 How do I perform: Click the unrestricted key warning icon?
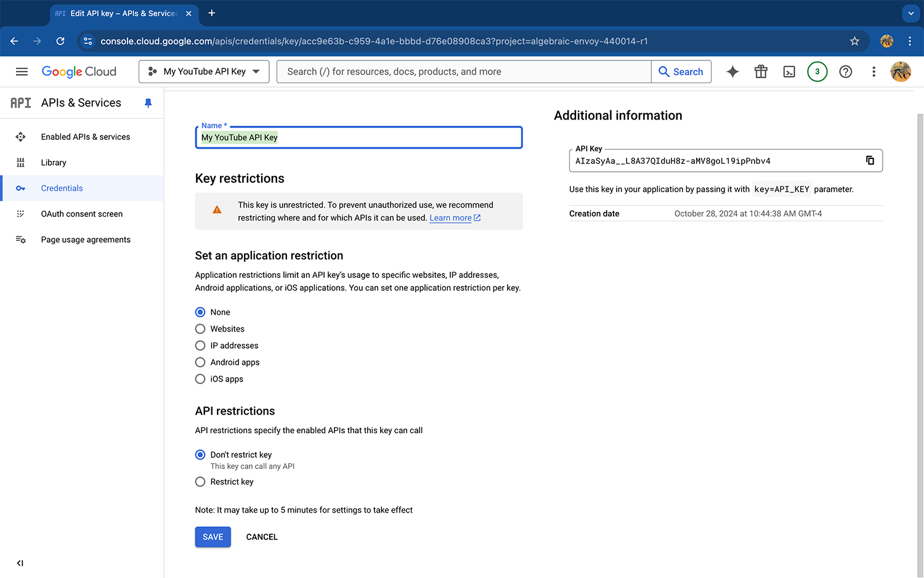(217, 210)
